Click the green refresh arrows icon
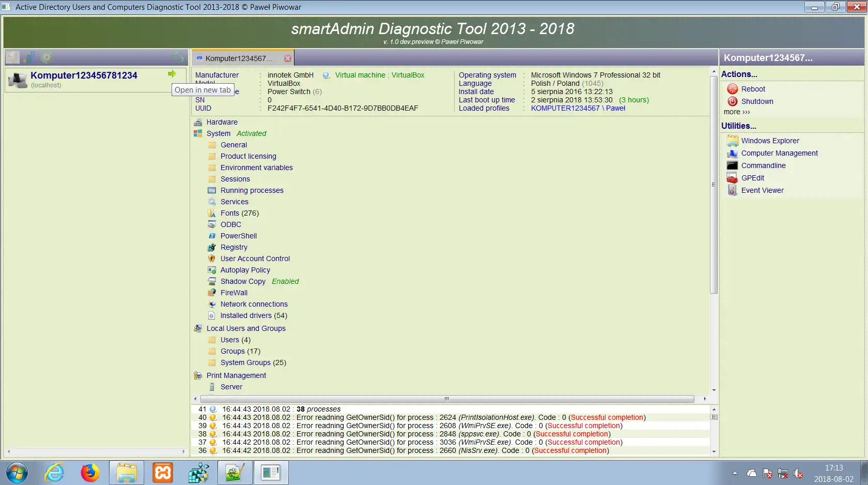The height and width of the screenshot is (485, 868). point(179,57)
